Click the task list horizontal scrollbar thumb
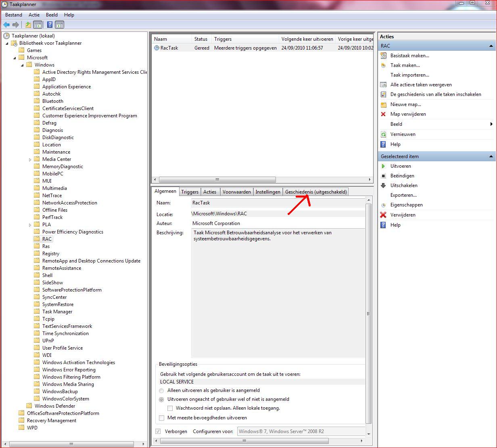 tap(217, 180)
